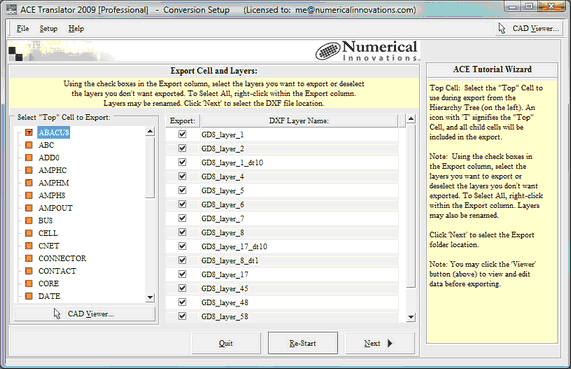Click cell tree scrollbar up arrow

pos(150,131)
